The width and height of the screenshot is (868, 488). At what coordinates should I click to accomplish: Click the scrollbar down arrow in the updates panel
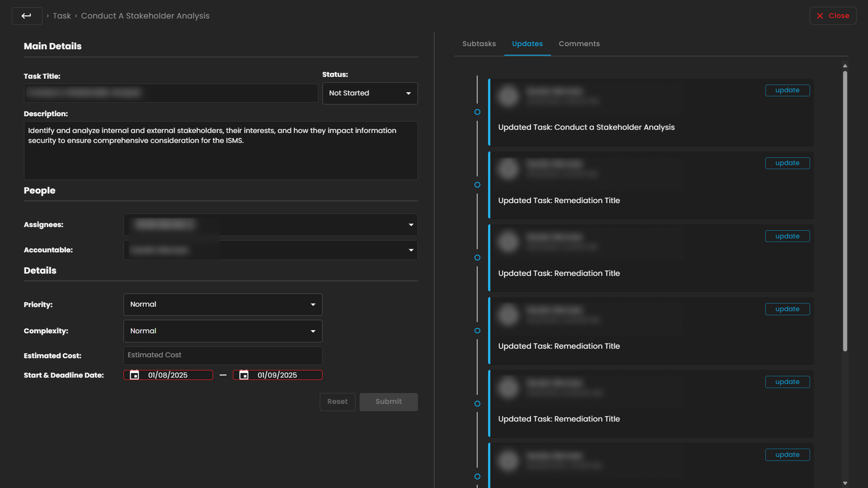click(x=845, y=483)
